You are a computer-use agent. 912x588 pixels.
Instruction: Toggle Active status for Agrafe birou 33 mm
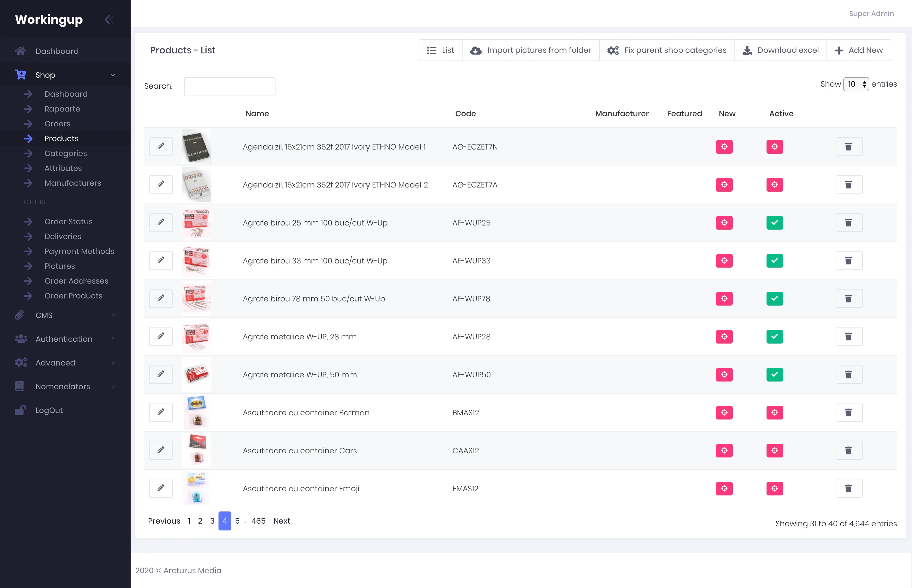(775, 261)
